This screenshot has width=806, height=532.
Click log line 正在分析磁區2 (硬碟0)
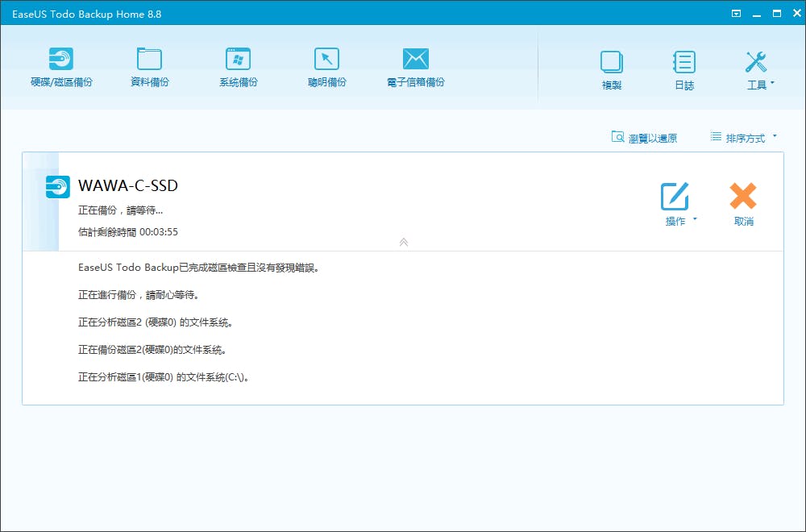point(156,322)
